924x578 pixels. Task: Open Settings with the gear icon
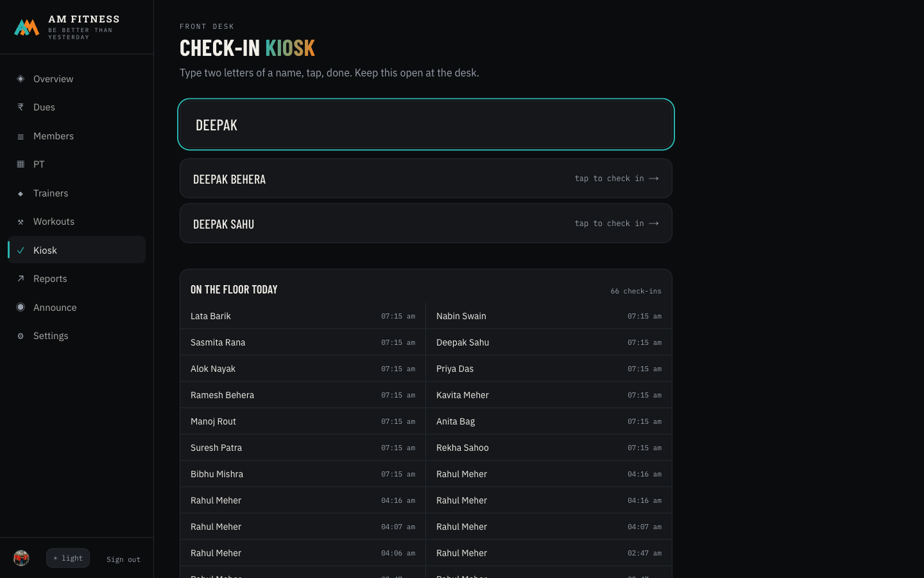point(21,336)
